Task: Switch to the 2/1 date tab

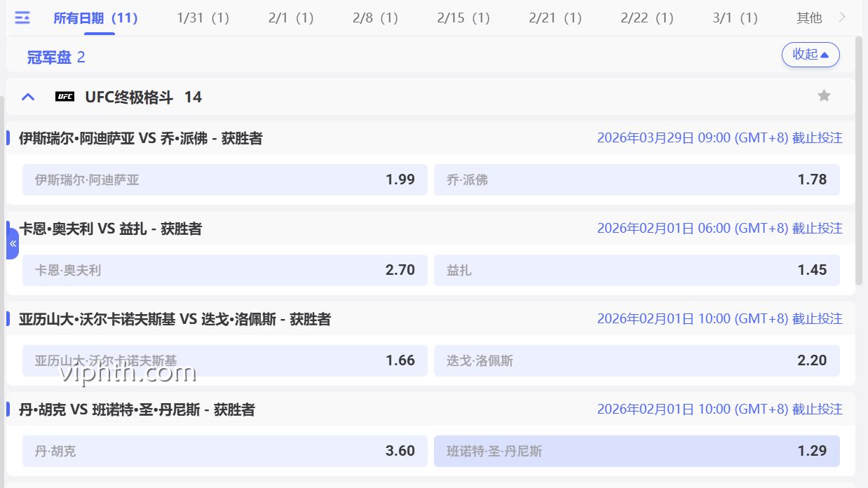Action: pyautogui.click(x=290, y=18)
